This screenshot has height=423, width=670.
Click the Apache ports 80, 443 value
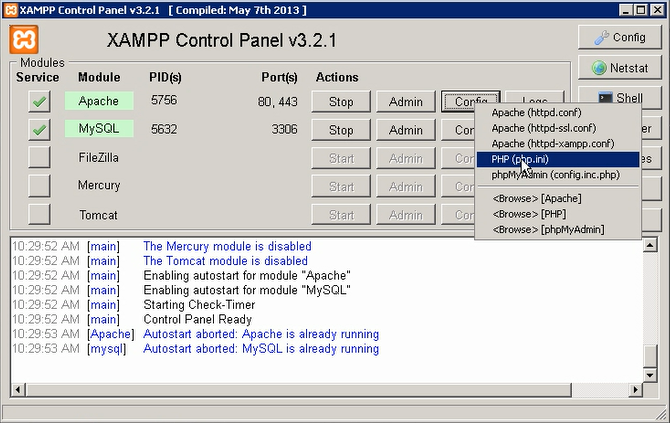pos(277,102)
